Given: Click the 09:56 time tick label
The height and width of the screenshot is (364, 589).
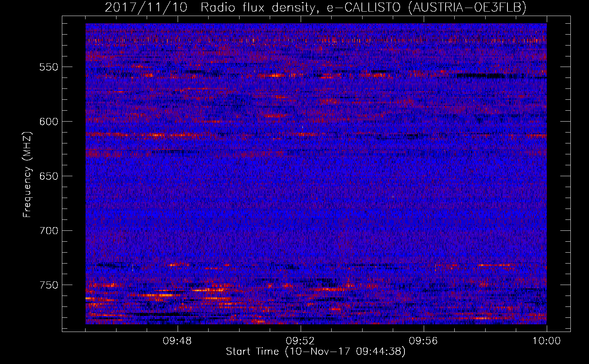Looking at the screenshot, I should 423,341.
